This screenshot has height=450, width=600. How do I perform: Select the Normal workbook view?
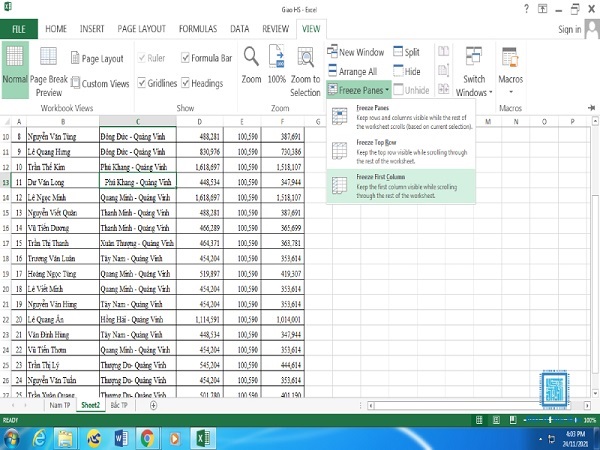(15, 70)
